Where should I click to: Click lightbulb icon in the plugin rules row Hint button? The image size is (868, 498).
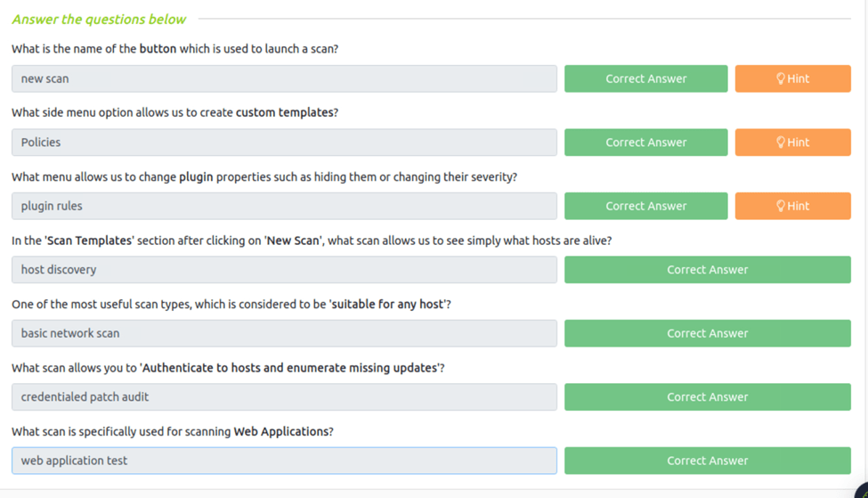[x=780, y=206]
